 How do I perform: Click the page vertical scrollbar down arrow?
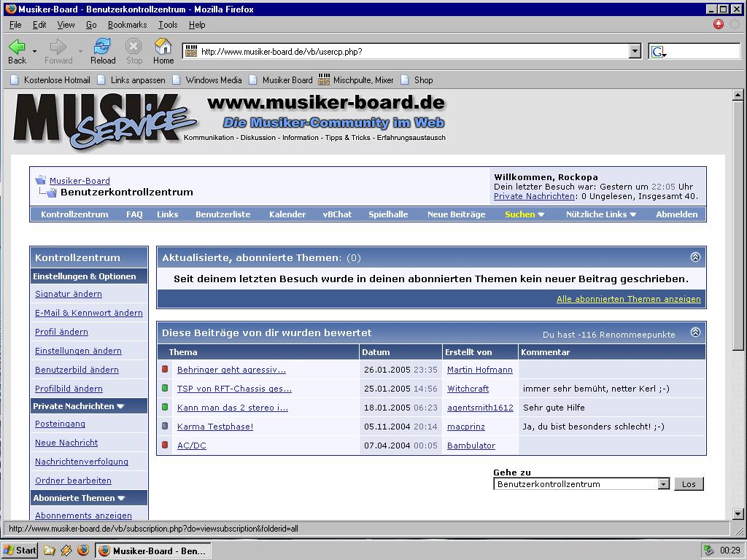(x=738, y=513)
